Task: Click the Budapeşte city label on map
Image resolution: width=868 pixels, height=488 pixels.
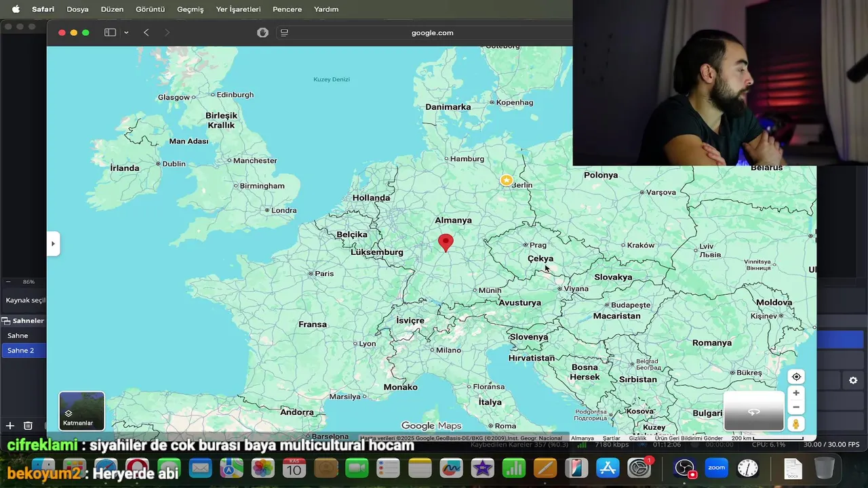Action: (631, 305)
